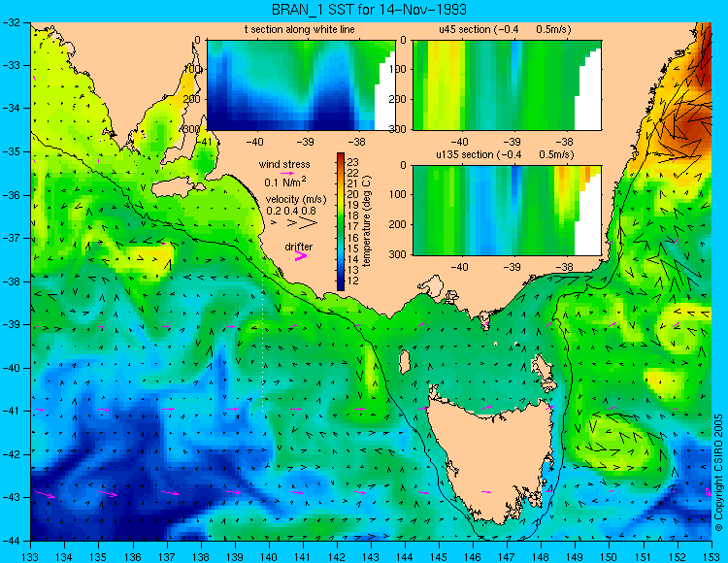Click the 'temperature (deg C)' color bar label
This screenshot has width=728, height=563.
click(x=367, y=221)
